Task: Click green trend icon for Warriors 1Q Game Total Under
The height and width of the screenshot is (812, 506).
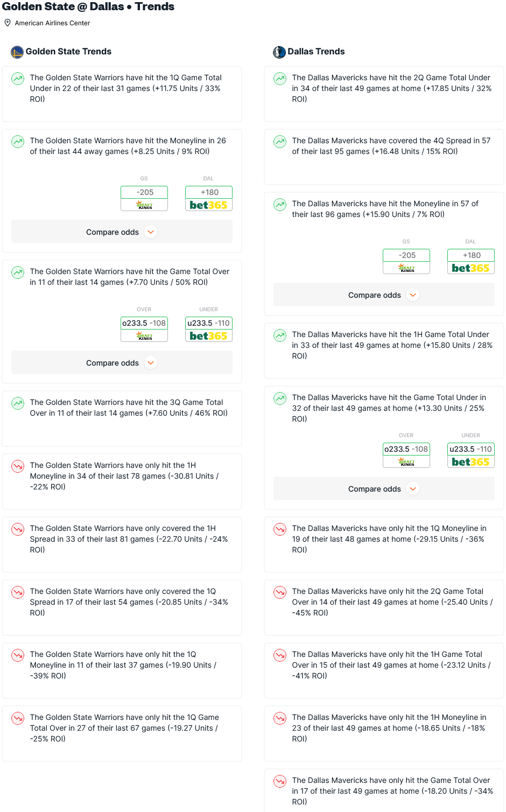Action: [18, 79]
